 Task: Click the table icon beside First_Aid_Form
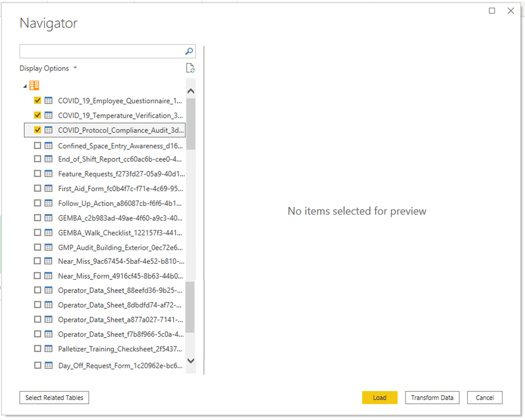49,188
